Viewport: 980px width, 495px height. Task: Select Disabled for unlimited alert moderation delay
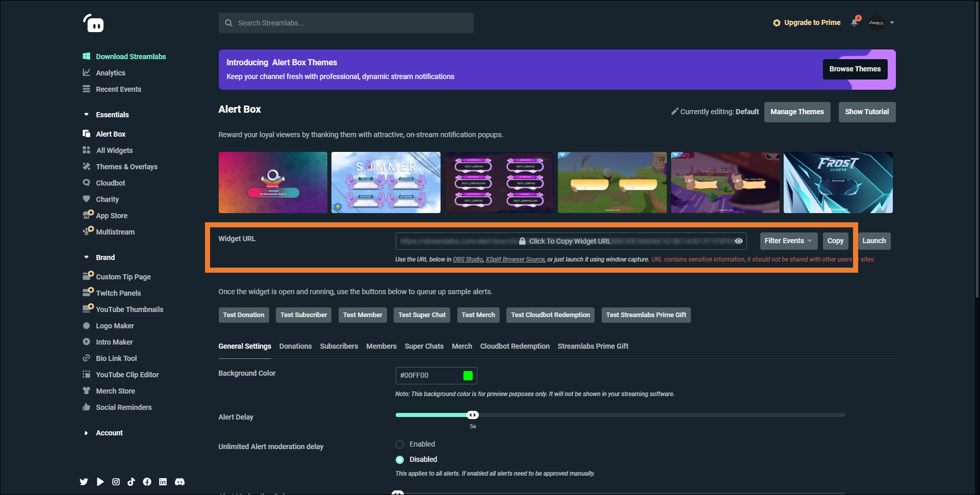click(400, 460)
